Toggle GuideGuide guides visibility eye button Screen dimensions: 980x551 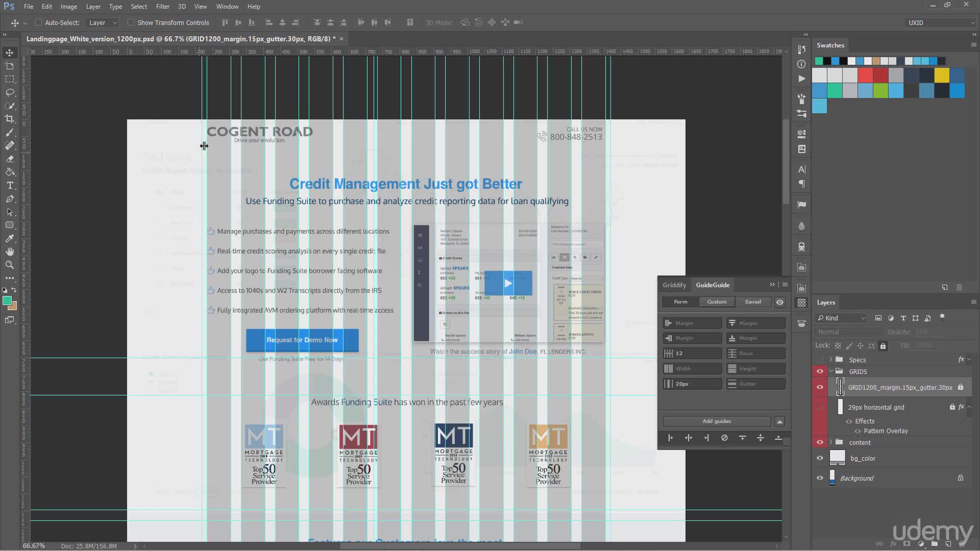780,302
